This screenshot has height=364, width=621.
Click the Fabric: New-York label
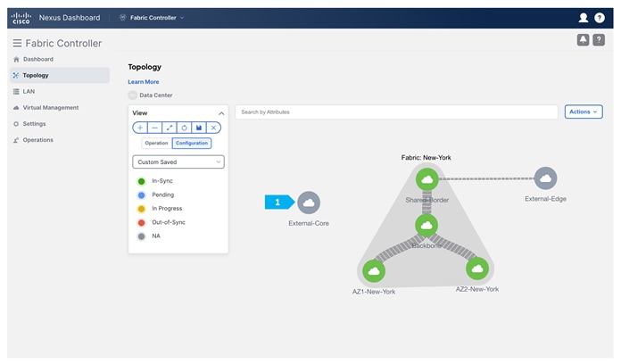point(426,158)
